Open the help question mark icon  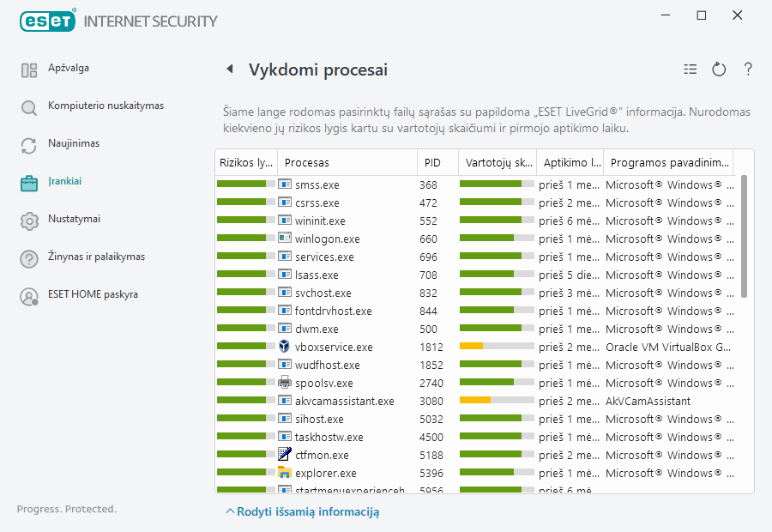click(748, 70)
